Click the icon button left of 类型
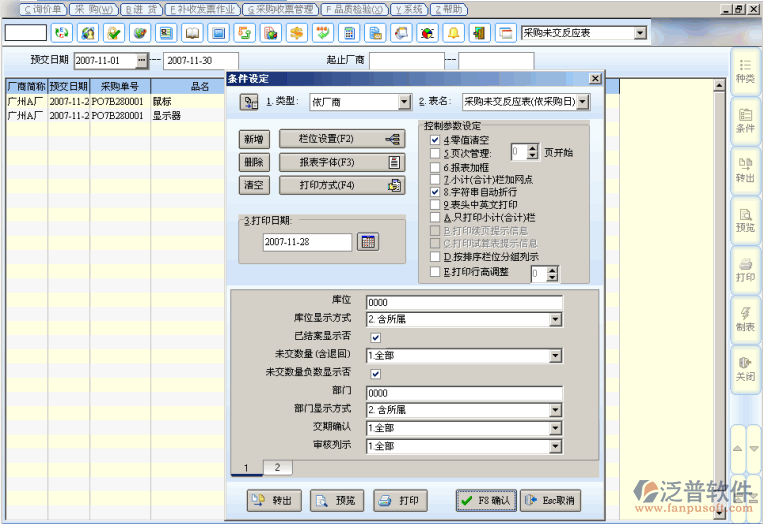Viewport: 763px width, 524px height. click(249, 102)
